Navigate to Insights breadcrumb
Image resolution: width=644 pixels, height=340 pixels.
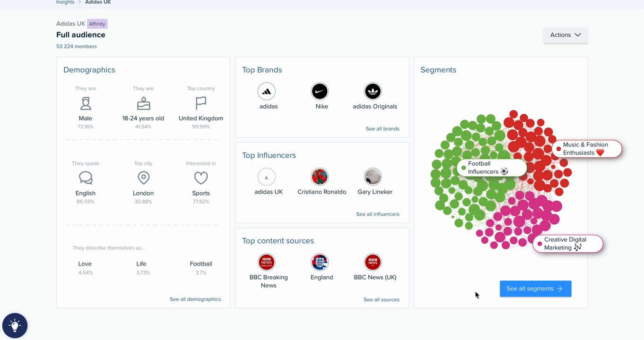[x=65, y=2]
